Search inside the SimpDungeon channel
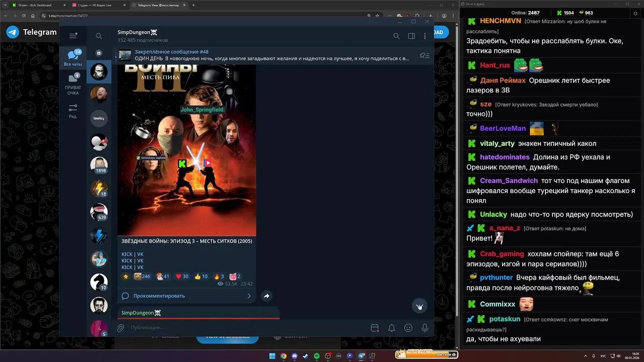 pyautogui.click(x=396, y=36)
